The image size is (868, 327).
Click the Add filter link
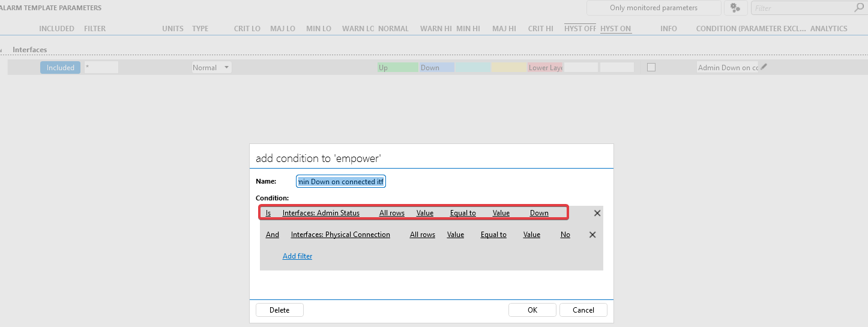pyautogui.click(x=297, y=256)
